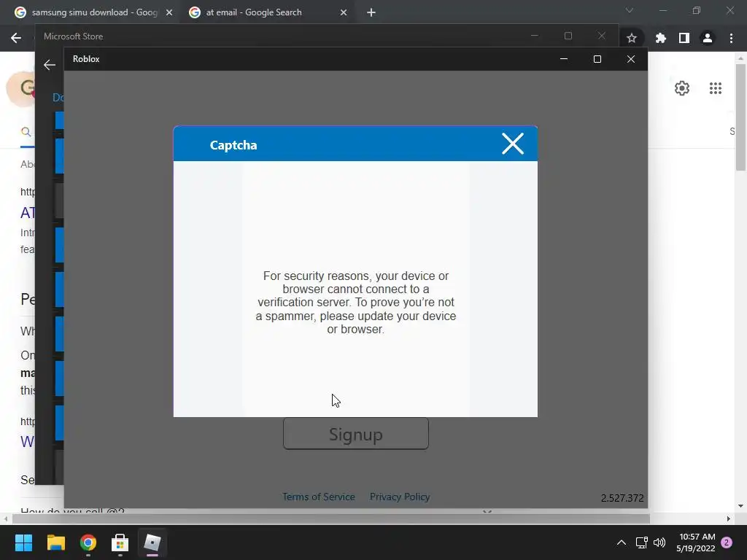Open Chrome's three-dot menu
Image resolution: width=747 pixels, height=560 pixels.
tap(731, 38)
